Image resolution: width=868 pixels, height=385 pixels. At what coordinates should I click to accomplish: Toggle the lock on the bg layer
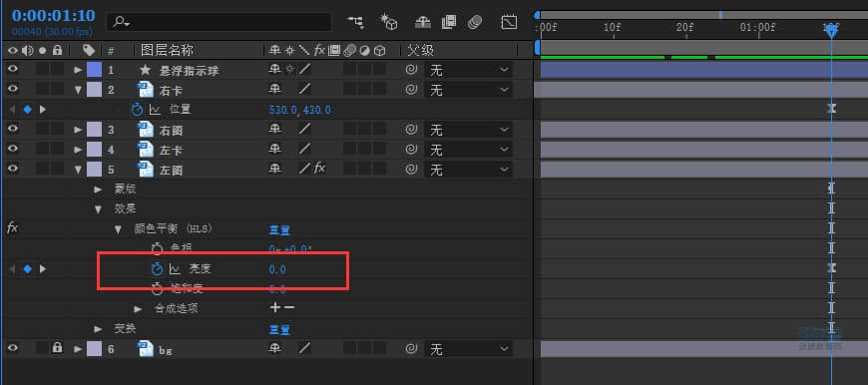point(57,348)
